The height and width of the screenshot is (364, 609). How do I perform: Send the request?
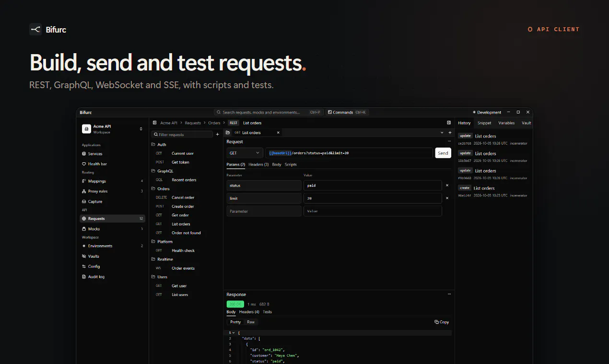pyautogui.click(x=443, y=153)
